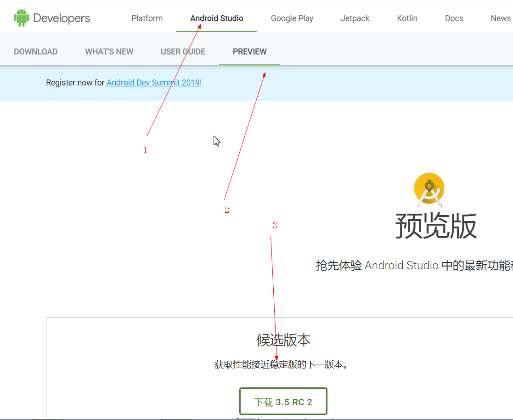Select the Android Studio nav tab
The width and height of the screenshot is (513, 420).
point(217,18)
